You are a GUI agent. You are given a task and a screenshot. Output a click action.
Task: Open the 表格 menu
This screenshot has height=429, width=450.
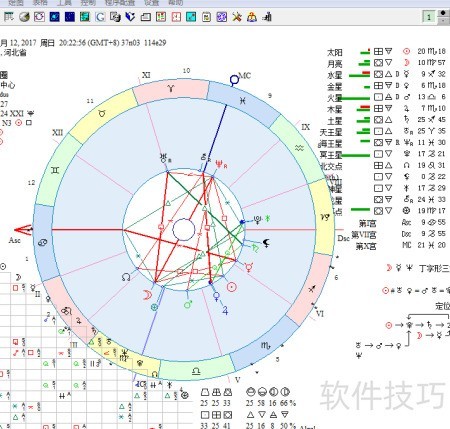click(40, 3)
